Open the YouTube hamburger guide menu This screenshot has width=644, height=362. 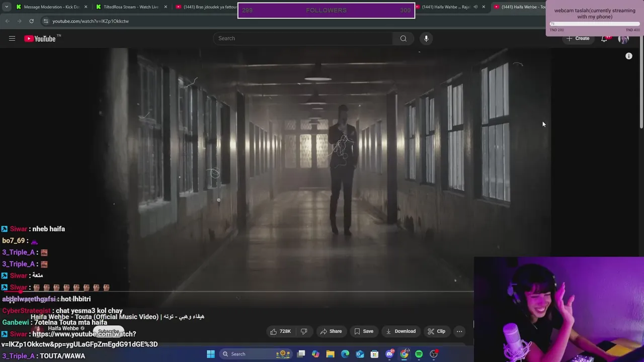pyautogui.click(x=12, y=38)
